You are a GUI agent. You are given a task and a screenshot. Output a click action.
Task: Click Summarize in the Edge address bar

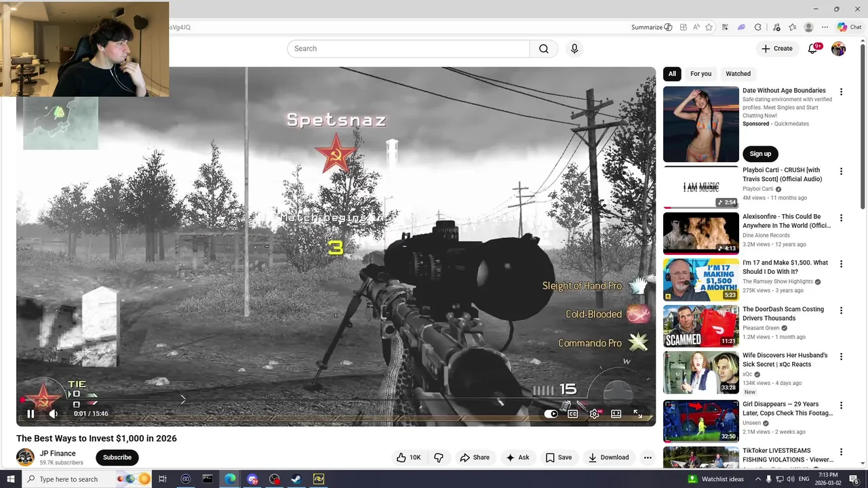click(x=652, y=27)
